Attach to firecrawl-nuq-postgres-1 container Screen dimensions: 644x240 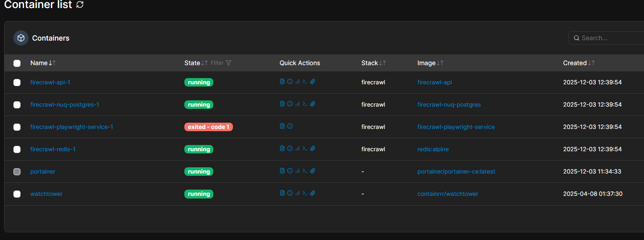pos(312,104)
